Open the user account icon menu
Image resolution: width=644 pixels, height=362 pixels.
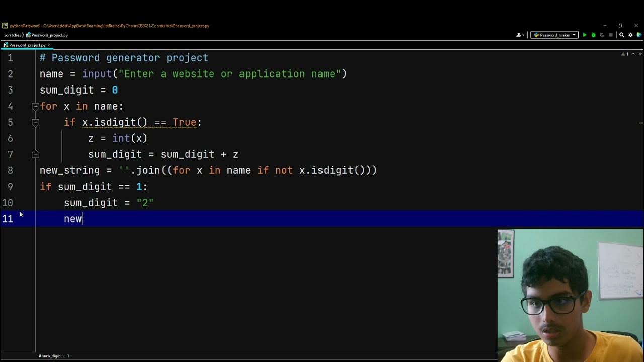click(520, 35)
